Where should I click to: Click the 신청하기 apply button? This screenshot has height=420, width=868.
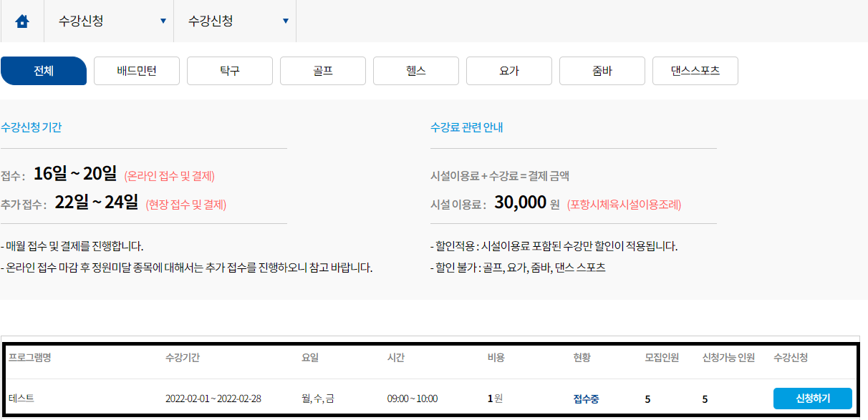[813, 399]
